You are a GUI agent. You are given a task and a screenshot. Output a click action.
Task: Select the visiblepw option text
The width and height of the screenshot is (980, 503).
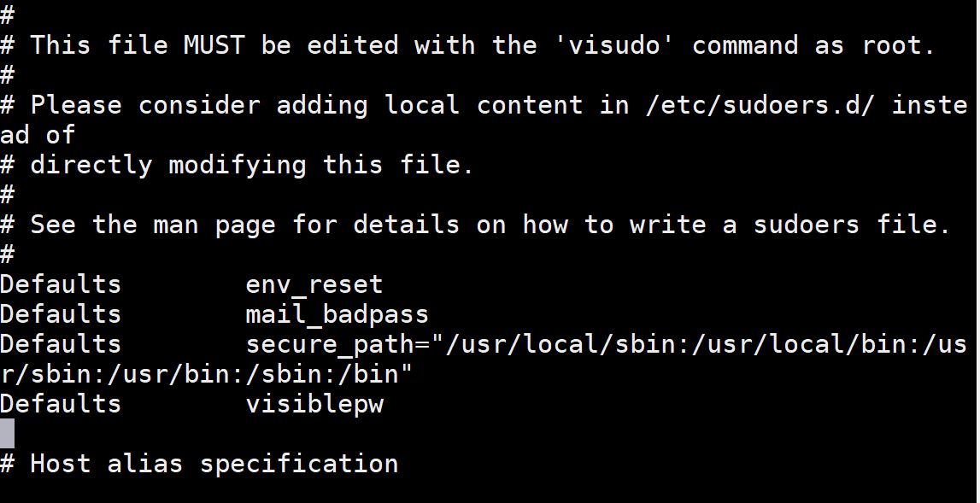(314, 404)
